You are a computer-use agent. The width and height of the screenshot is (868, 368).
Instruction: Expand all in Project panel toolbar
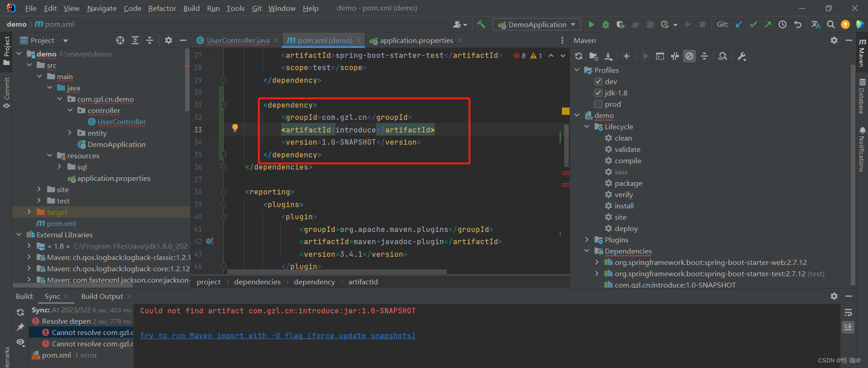click(x=135, y=40)
